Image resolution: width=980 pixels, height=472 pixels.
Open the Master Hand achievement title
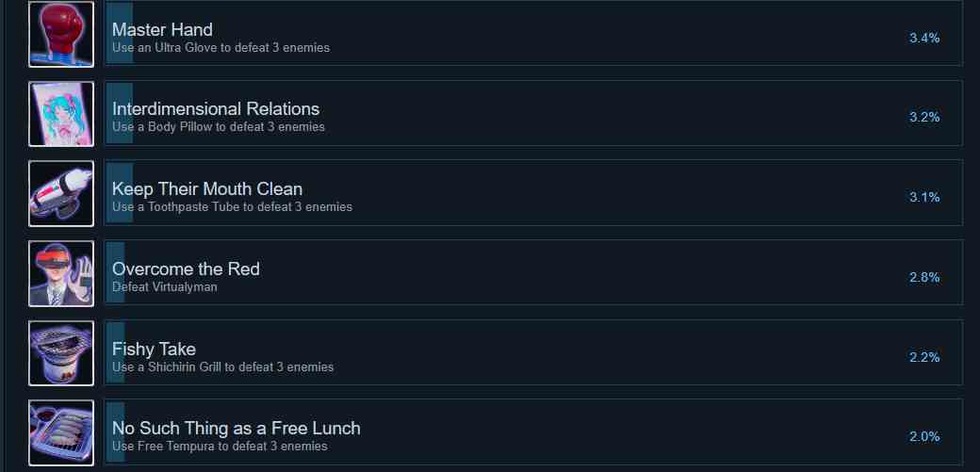coord(162,29)
